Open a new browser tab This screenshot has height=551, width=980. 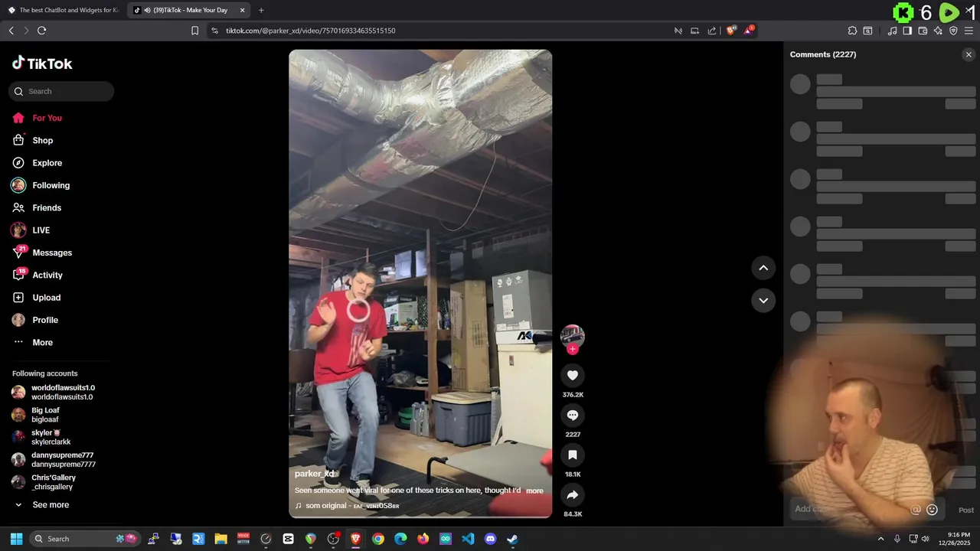pyautogui.click(x=261, y=10)
